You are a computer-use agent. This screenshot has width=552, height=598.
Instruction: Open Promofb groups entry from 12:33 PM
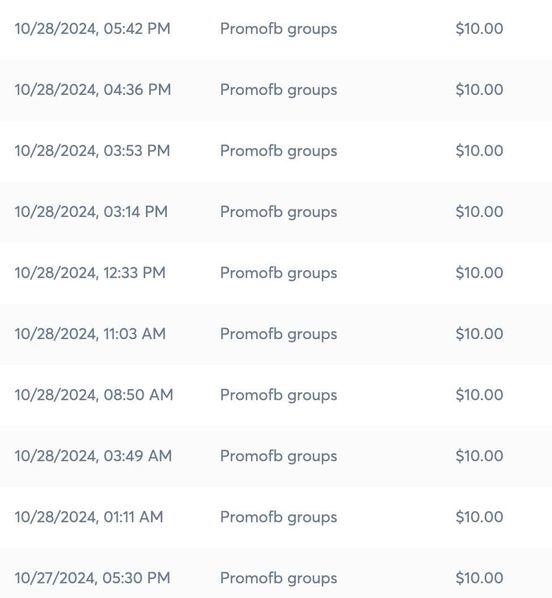[x=278, y=273]
